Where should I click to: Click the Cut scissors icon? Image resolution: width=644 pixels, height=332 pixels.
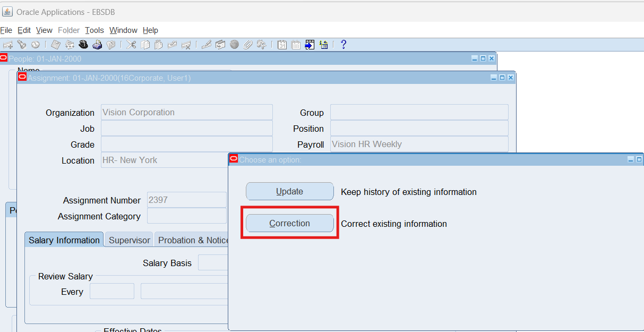pyautogui.click(x=131, y=45)
